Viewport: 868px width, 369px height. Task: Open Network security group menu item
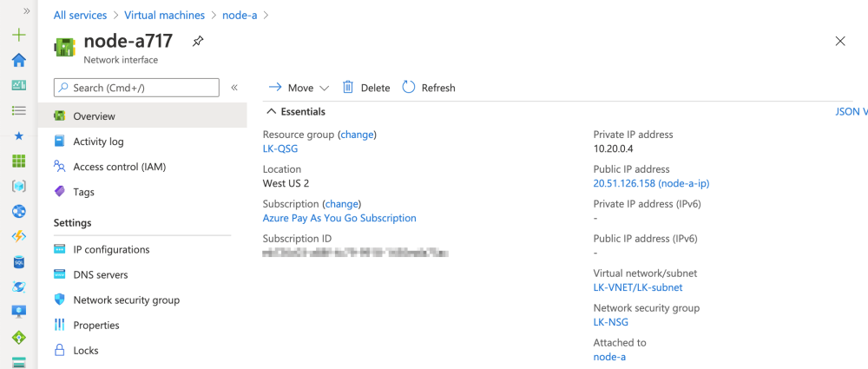point(126,300)
